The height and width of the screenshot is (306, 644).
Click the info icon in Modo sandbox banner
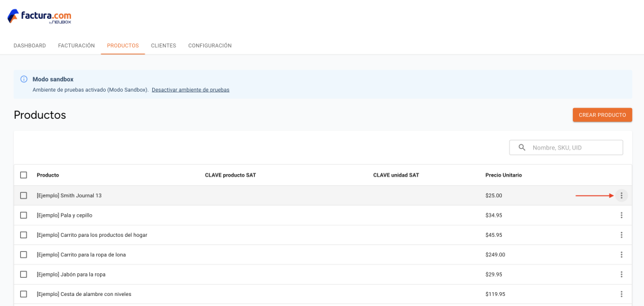pyautogui.click(x=24, y=79)
